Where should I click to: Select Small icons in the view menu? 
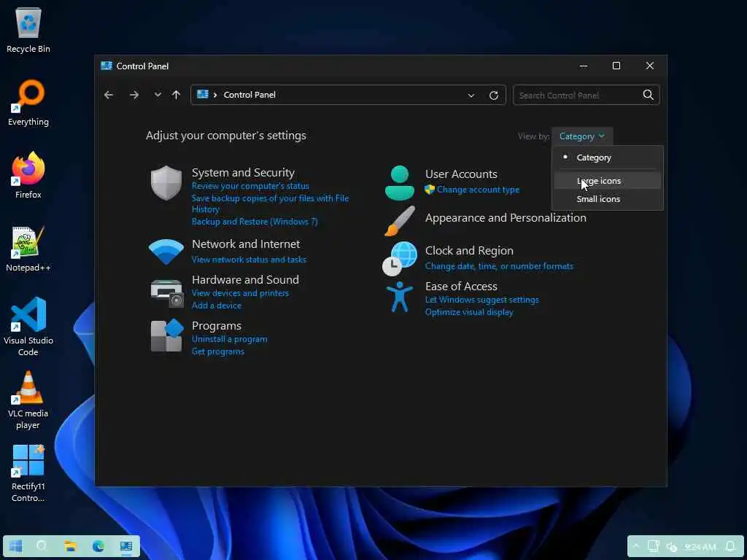608,199
